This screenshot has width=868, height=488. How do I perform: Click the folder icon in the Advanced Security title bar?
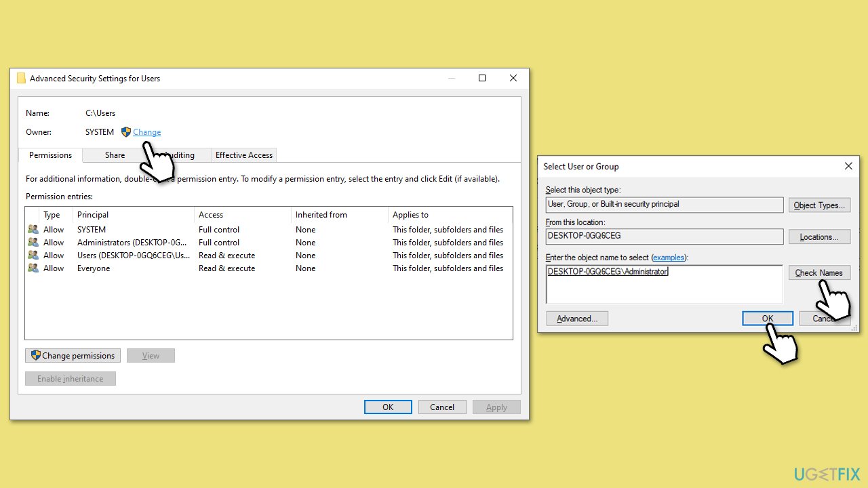click(x=22, y=78)
